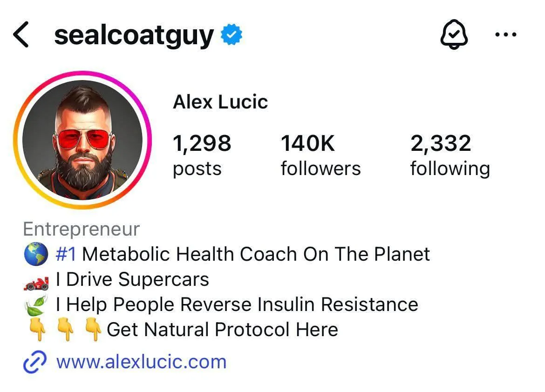Click the first pointing-down hand emoji
The width and height of the screenshot is (545, 392).
click(x=37, y=330)
